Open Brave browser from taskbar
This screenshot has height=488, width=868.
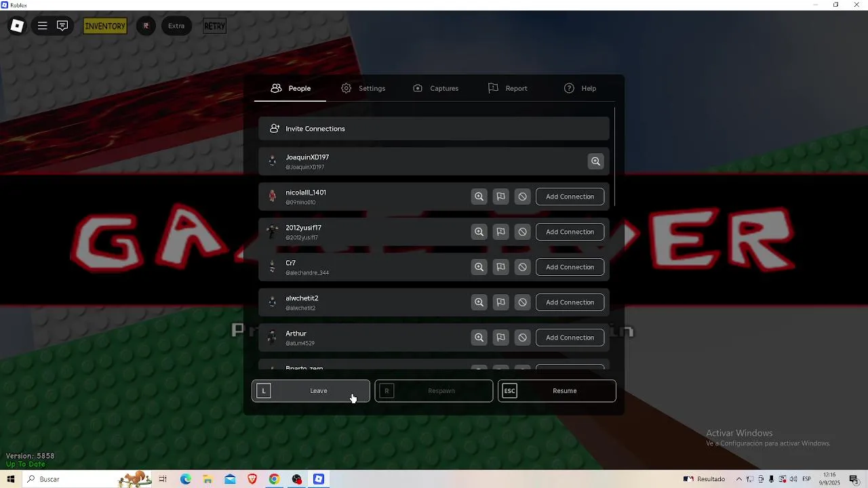pos(252,479)
